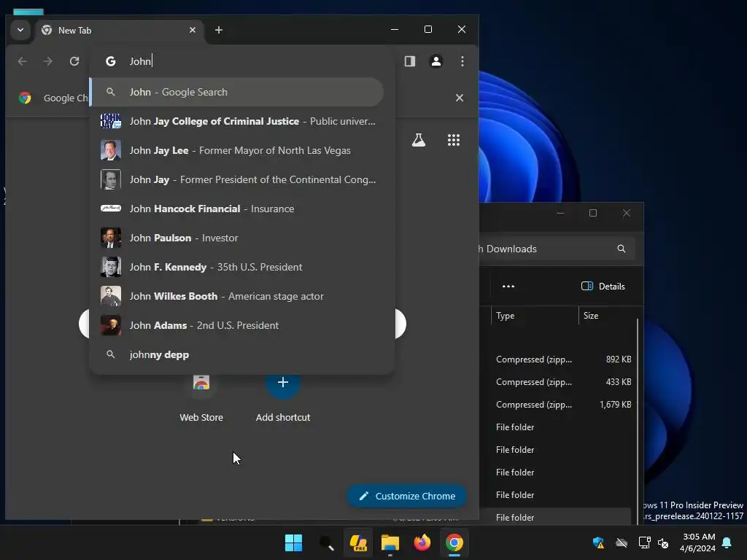Open Windows Security tray icon
The image size is (747, 560).
coord(598,542)
